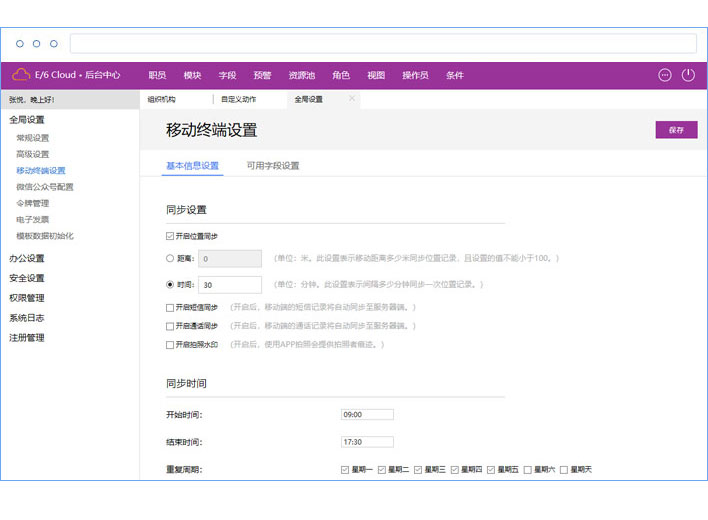Check the 星期六 checkbox
This screenshot has height=520, width=708.
[x=527, y=469]
